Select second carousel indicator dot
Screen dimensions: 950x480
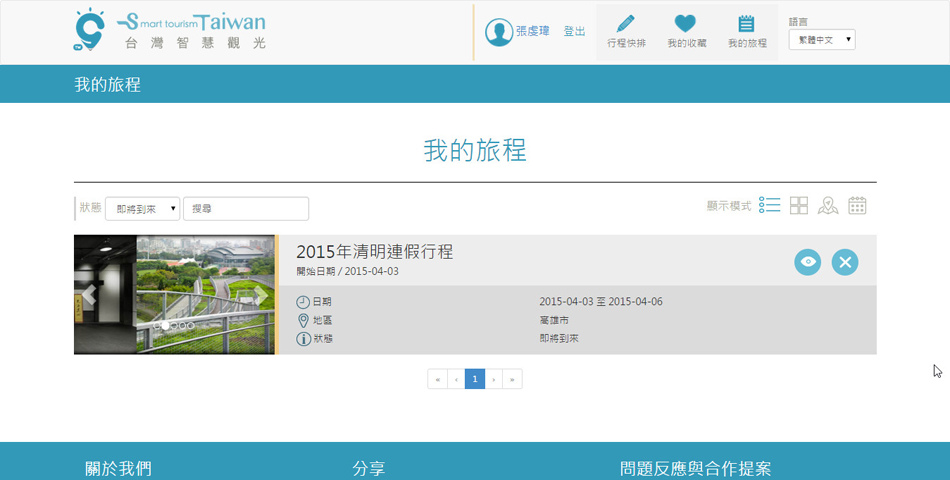click(x=165, y=325)
